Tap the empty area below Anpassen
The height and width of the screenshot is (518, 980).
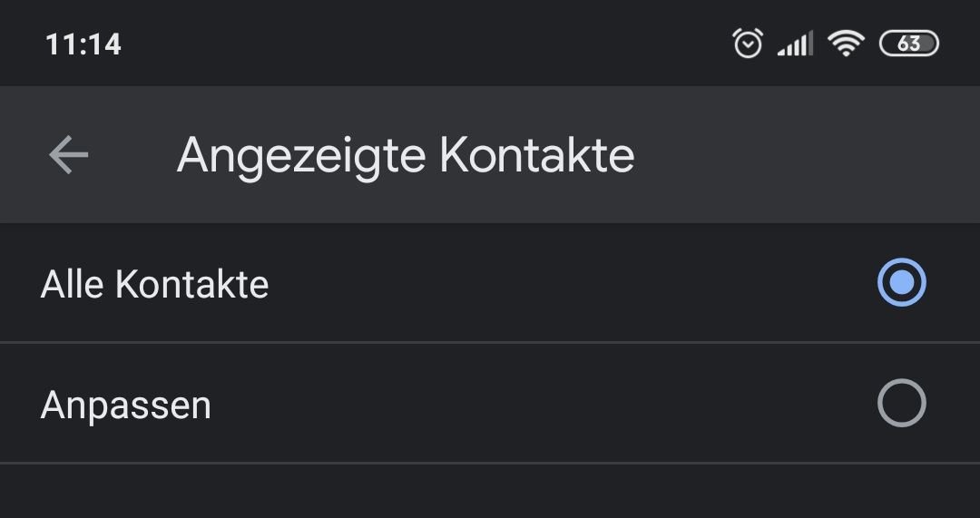(x=490, y=491)
